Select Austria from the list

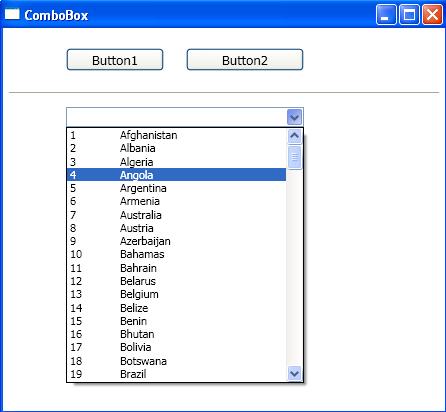click(176, 228)
